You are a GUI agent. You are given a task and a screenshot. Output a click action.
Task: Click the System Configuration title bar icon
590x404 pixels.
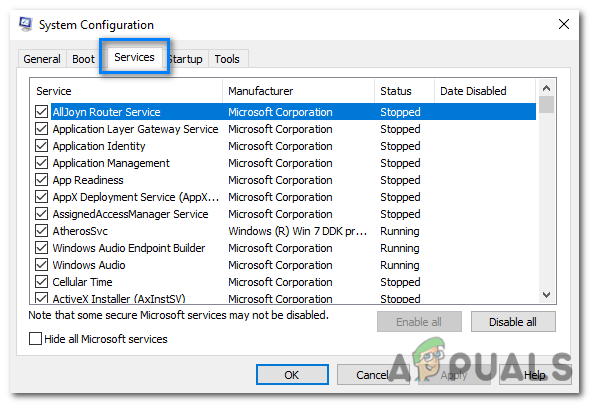[26, 24]
